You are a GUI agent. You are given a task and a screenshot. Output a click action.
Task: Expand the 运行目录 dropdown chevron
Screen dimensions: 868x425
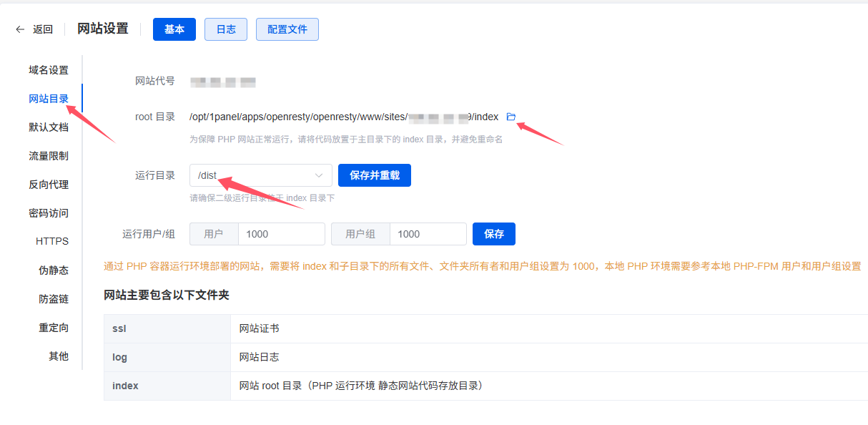click(319, 175)
